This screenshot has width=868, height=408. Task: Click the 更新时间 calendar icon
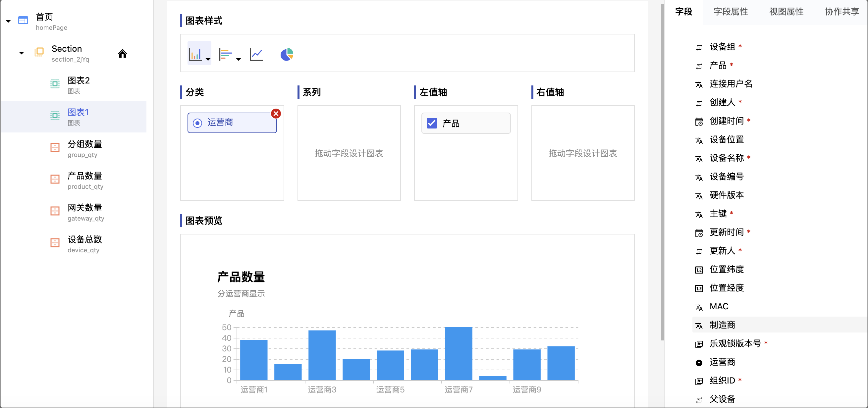699,233
